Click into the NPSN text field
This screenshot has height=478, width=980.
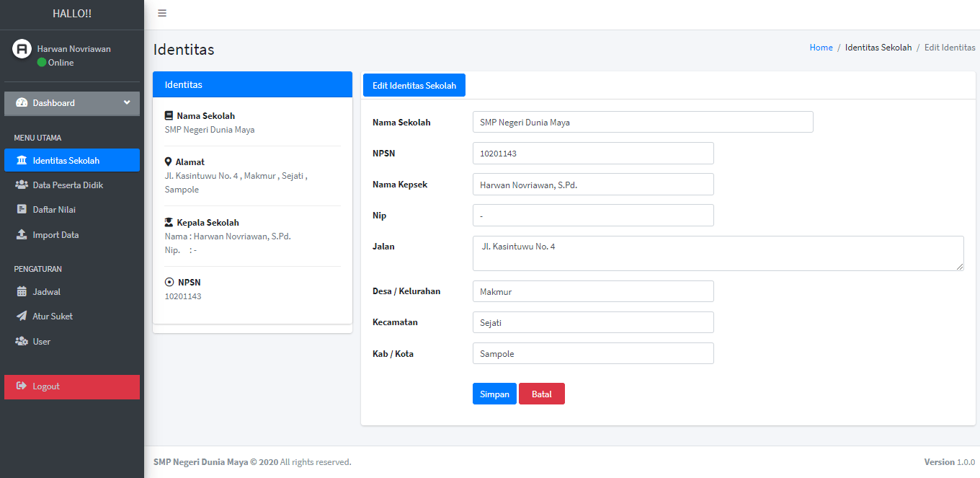coord(593,153)
